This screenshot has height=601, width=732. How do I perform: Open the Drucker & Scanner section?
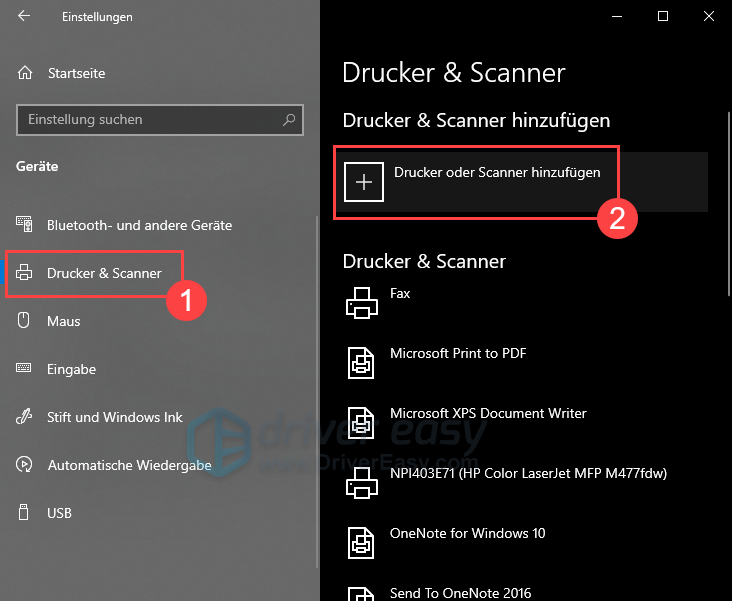coord(159,273)
